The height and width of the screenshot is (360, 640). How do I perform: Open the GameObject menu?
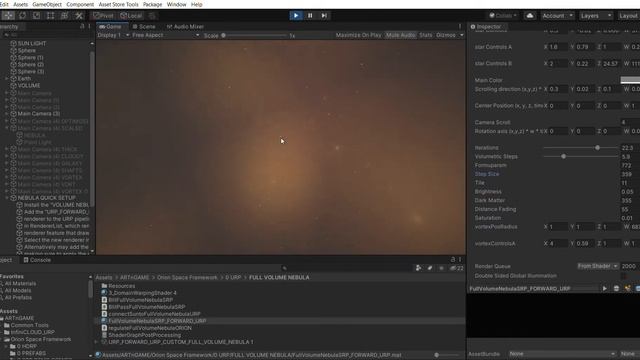point(47,4)
